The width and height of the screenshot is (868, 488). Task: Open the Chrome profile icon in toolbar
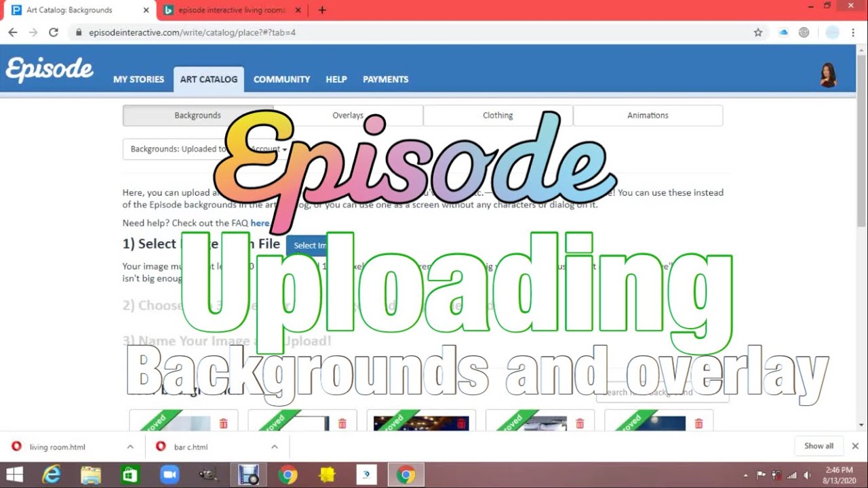pos(832,32)
